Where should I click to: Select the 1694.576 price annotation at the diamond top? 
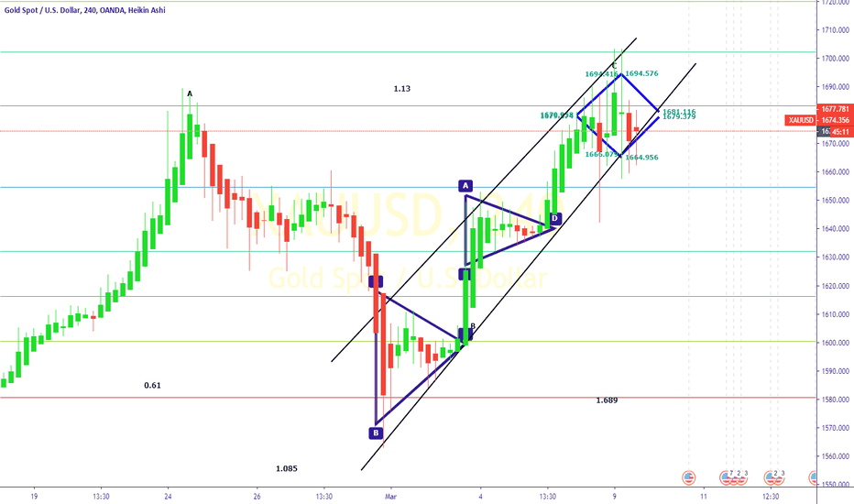pyautogui.click(x=641, y=73)
